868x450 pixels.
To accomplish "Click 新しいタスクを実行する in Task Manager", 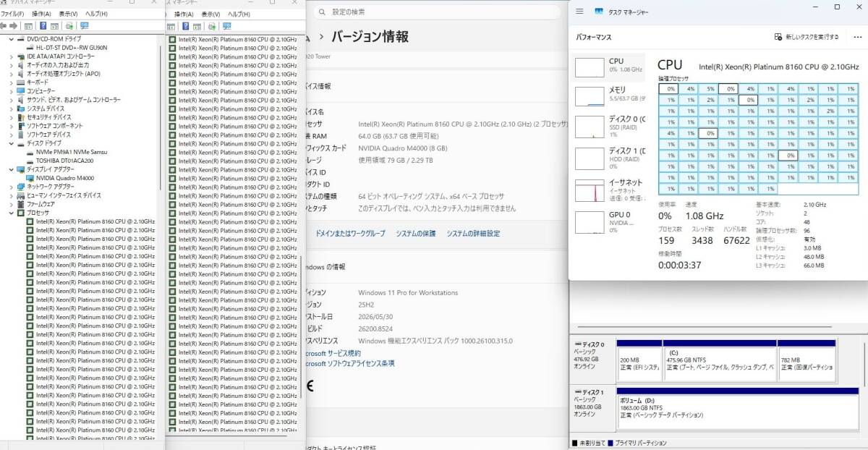I will [x=806, y=36].
